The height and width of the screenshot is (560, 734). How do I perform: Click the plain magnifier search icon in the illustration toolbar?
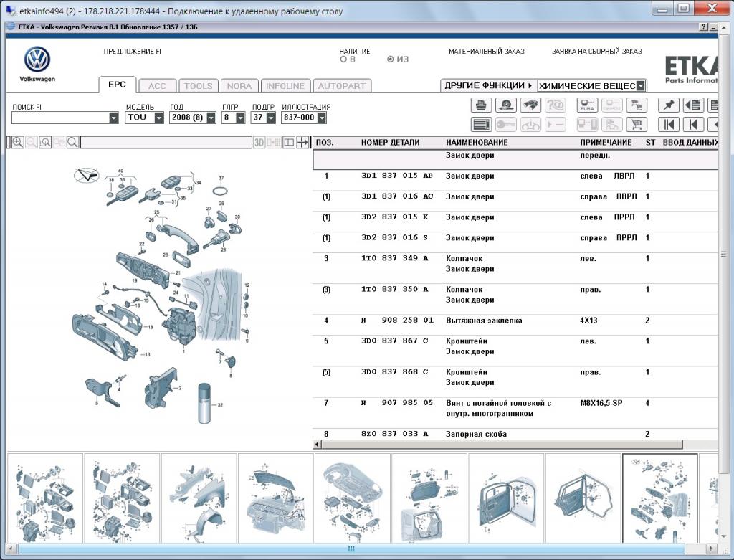tap(72, 143)
